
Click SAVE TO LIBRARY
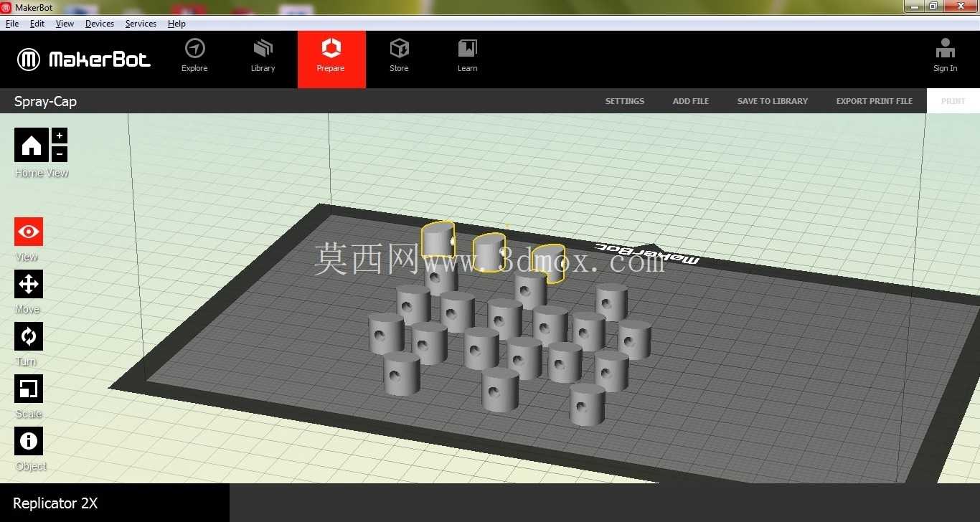(x=773, y=101)
